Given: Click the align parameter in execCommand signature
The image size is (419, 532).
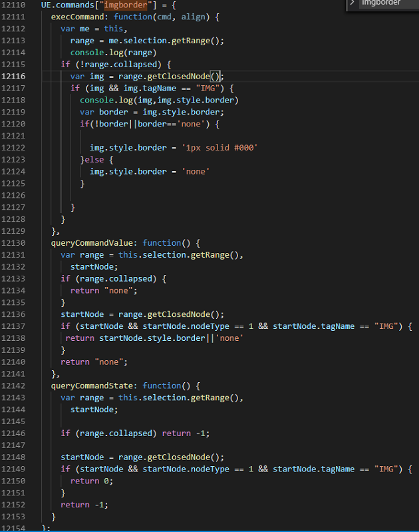Looking at the screenshot, I should [193, 17].
